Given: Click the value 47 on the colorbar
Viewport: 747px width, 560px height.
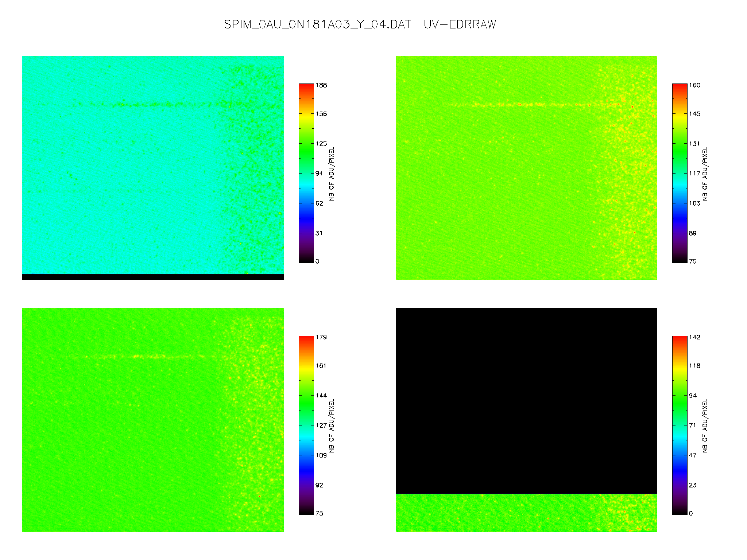Looking at the screenshot, I should [x=693, y=455].
